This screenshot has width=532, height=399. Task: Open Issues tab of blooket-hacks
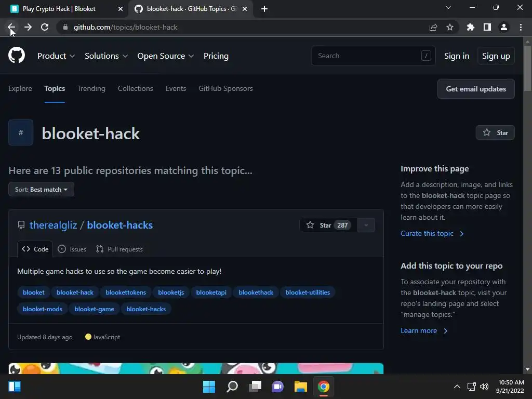[72, 249]
